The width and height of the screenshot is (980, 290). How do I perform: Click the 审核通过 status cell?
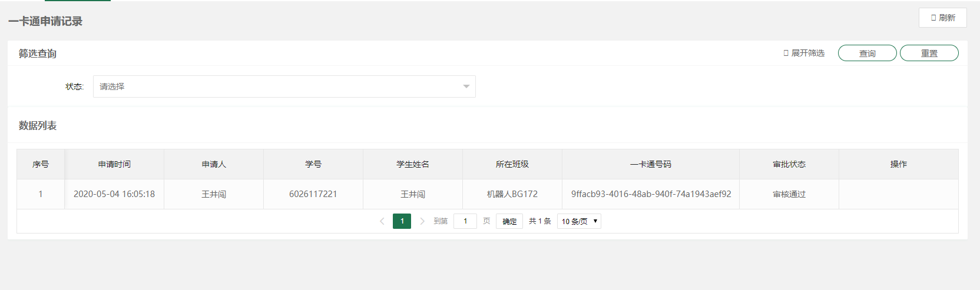[x=789, y=194]
